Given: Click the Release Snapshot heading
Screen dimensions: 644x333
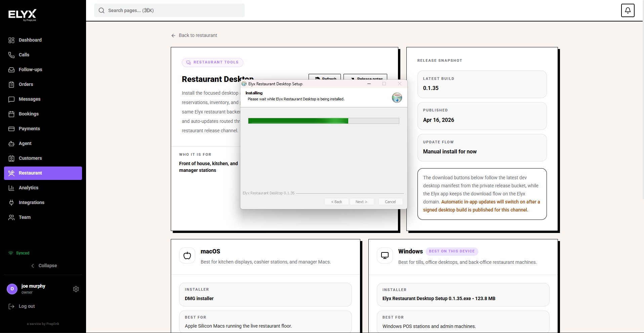Looking at the screenshot, I should click(440, 60).
